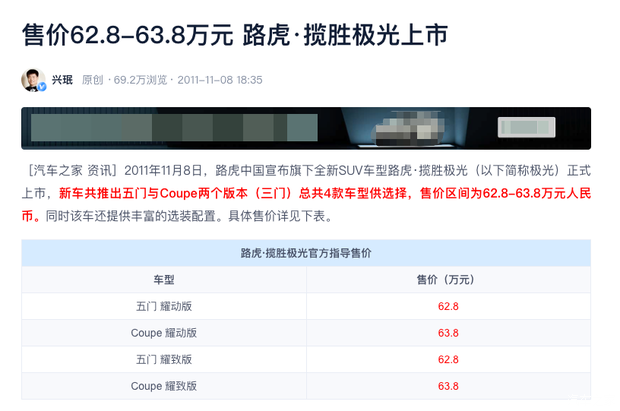
Task: Click the blurred car image in banner
Action: [408, 129]
